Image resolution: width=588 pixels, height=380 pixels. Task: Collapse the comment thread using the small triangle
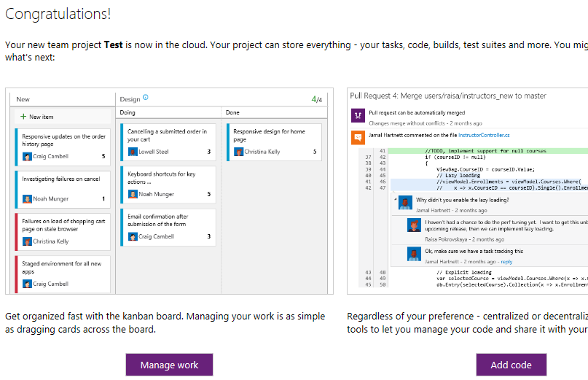click(x=395, y=198)
